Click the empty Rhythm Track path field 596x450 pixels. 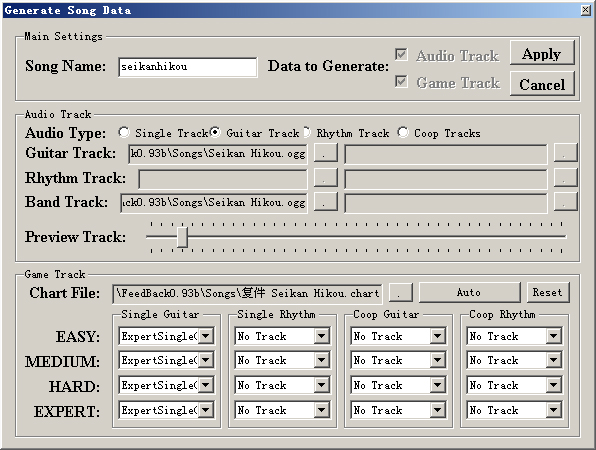tap(223, 179)
